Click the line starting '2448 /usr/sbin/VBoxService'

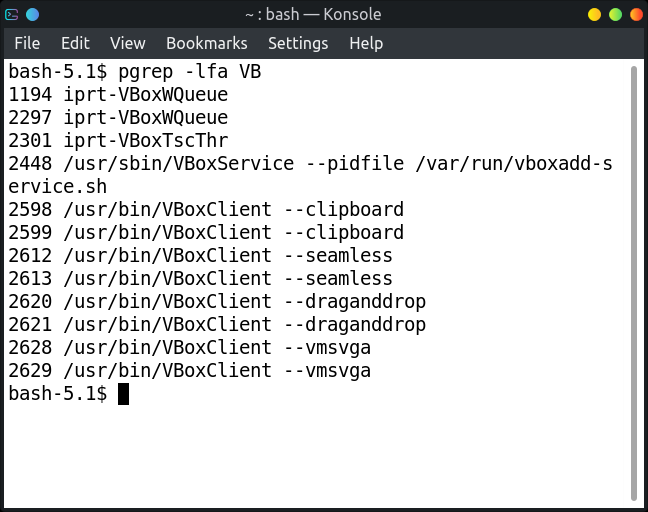click(310, 164)
